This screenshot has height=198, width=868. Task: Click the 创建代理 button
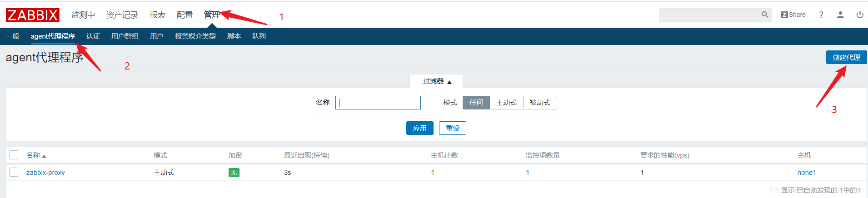click(846, 57)
